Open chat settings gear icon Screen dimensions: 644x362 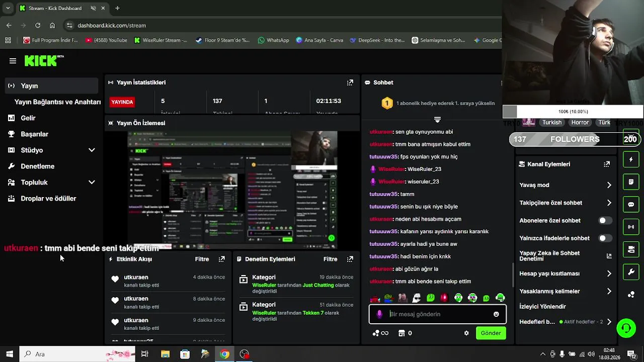pyautogui.click(x=466, y=333)
